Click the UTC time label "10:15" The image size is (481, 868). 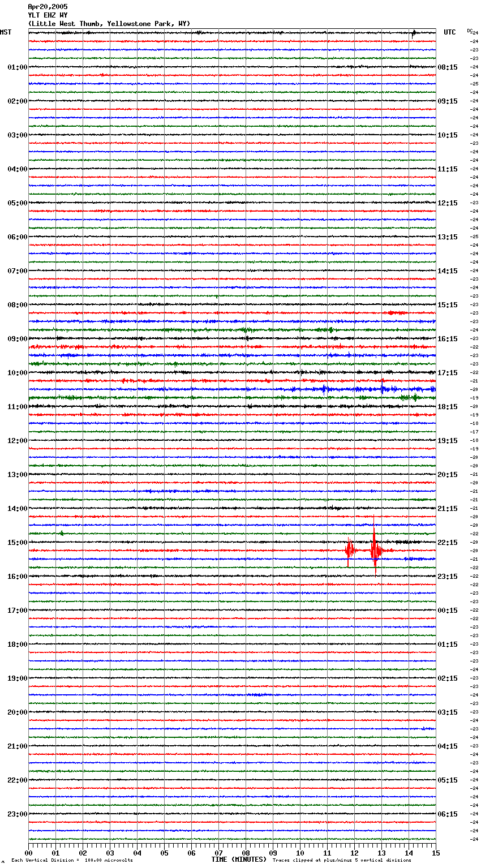click(x=448, y=135)
